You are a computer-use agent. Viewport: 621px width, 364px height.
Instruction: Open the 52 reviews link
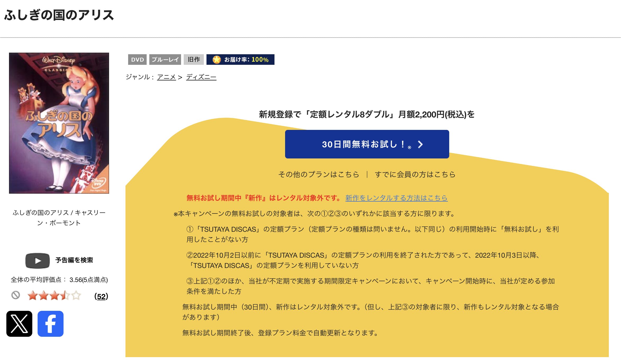click(101, 296)
